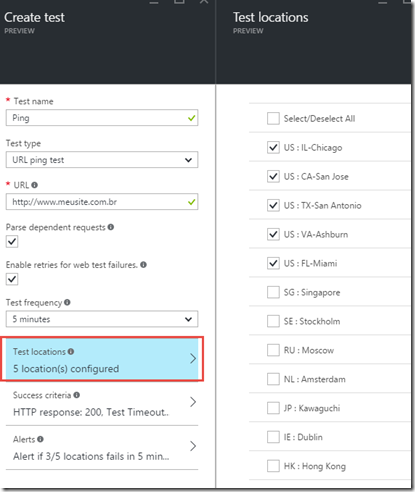Click info icon beside Parse dependent requests

111,227
